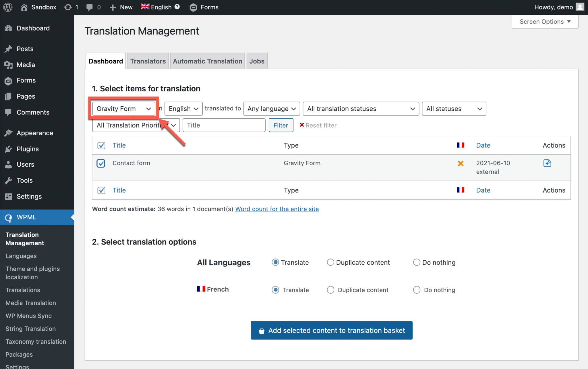588x369 pixels.
Task: Choose Do nothing for French
Action: pos(417,290)
